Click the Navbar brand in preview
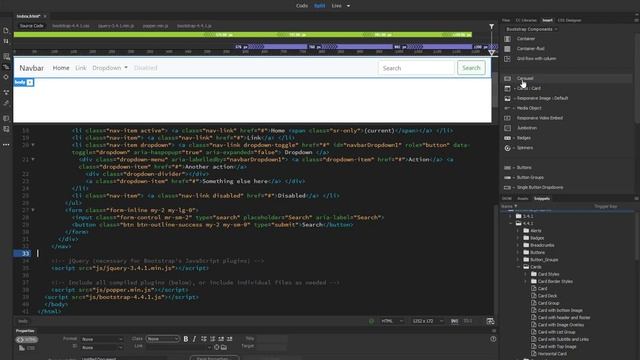This screenshot has width=640, height=360. [x=31, y=68]
